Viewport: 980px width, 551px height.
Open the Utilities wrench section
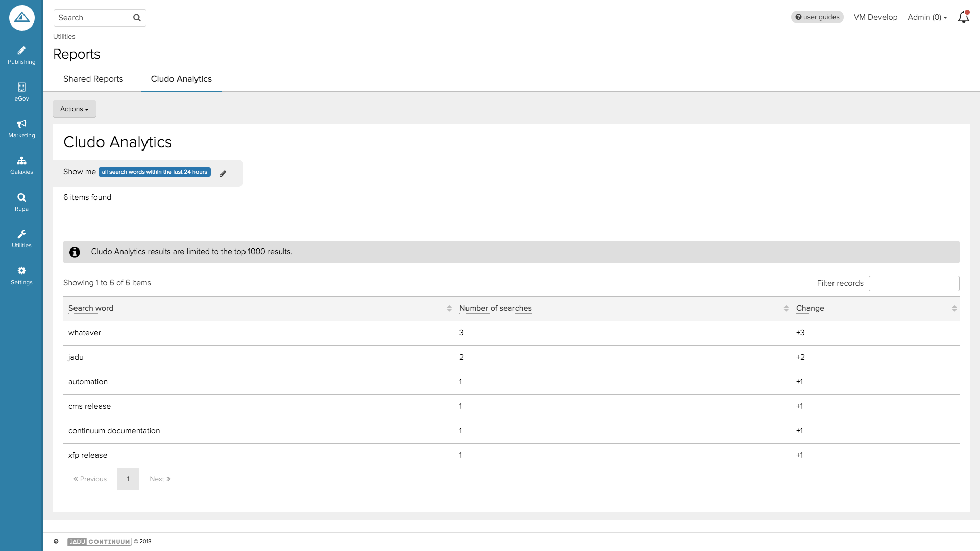(21, 239)
